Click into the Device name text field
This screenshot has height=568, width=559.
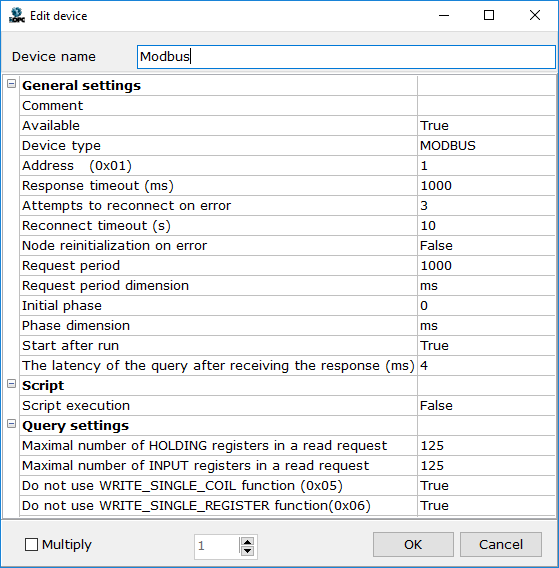click(346, 57)
